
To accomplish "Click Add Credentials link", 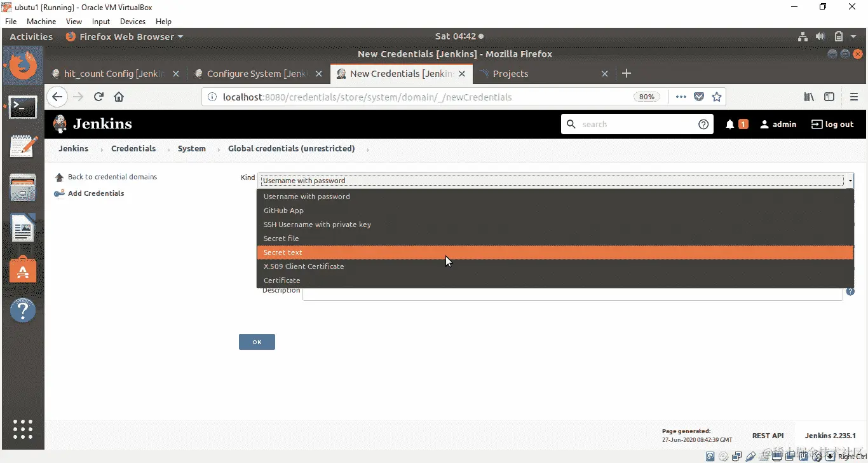I will 96,193.
